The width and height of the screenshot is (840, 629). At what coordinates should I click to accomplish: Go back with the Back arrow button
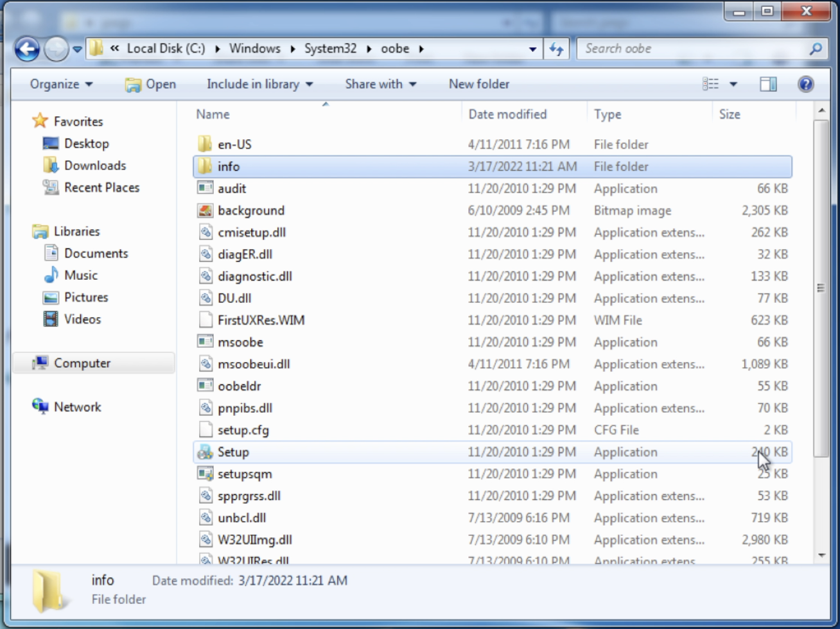28,49
